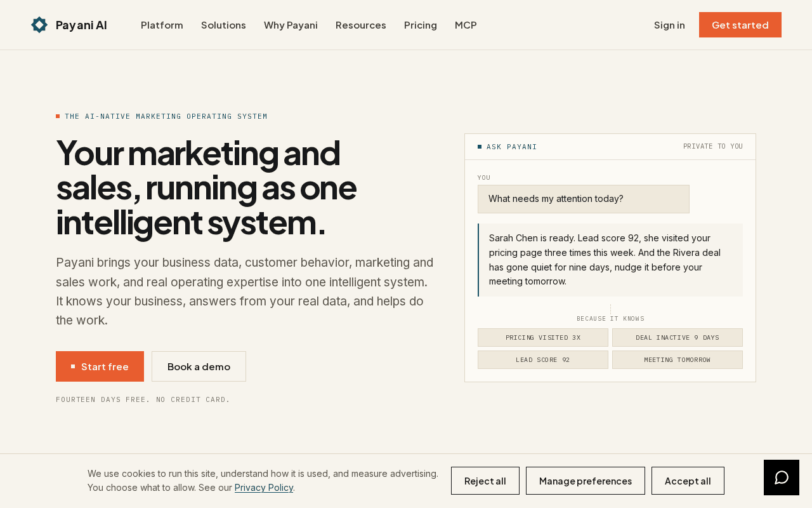Click the 'What needs my attention today?' message
This screenshot has width=812, height=508.
(x=584, y=199)
